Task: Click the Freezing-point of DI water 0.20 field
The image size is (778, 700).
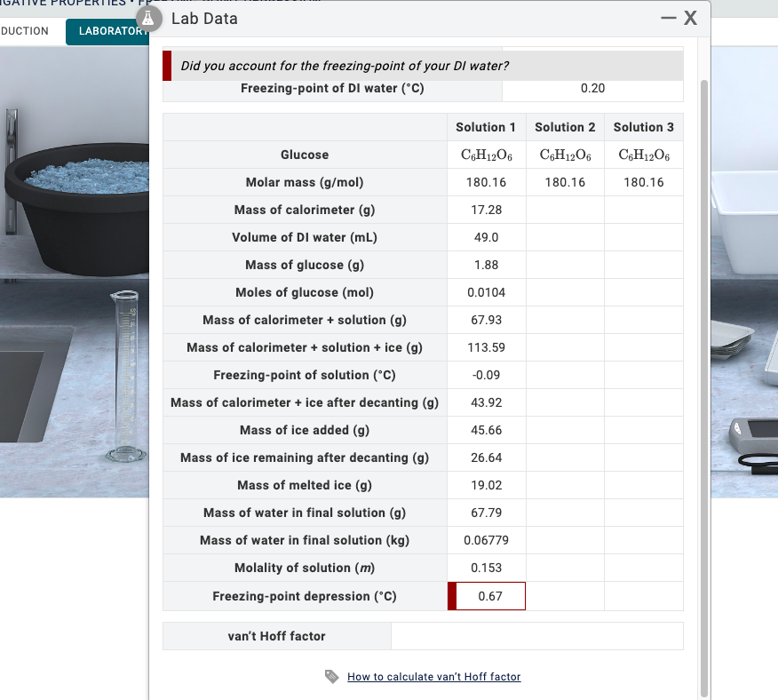Action: pos(592,88)
